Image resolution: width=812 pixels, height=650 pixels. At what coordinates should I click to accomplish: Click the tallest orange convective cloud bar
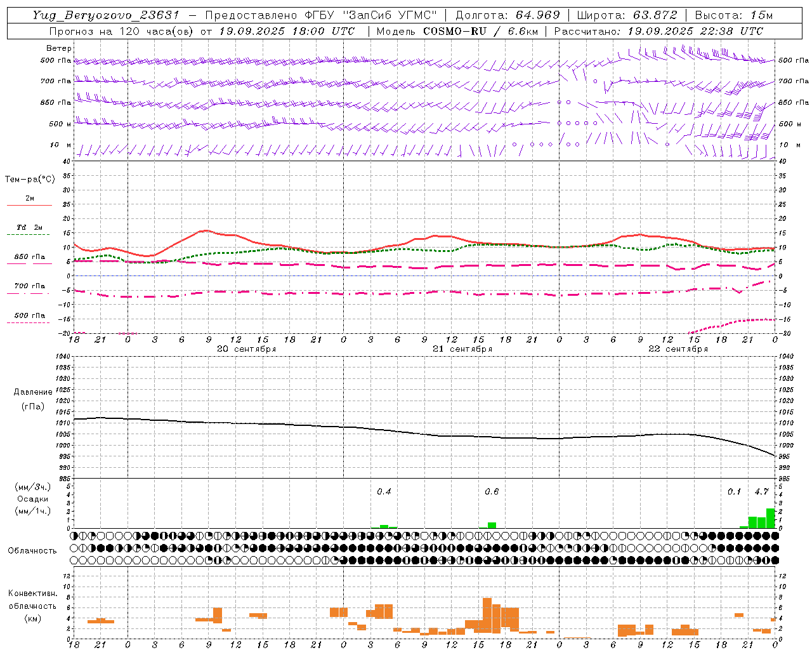pyautogui.click(x=487, y=615)
